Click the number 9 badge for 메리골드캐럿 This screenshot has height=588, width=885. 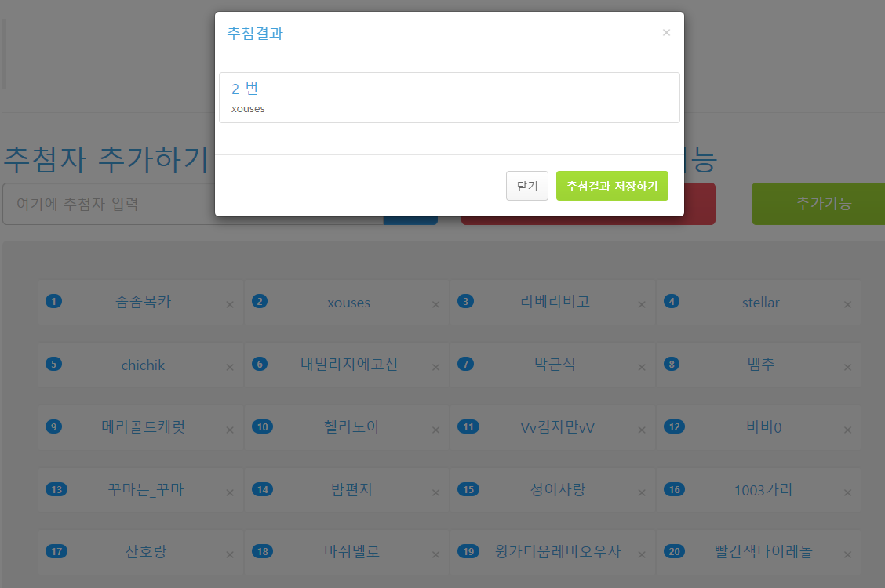pos(53,426)
